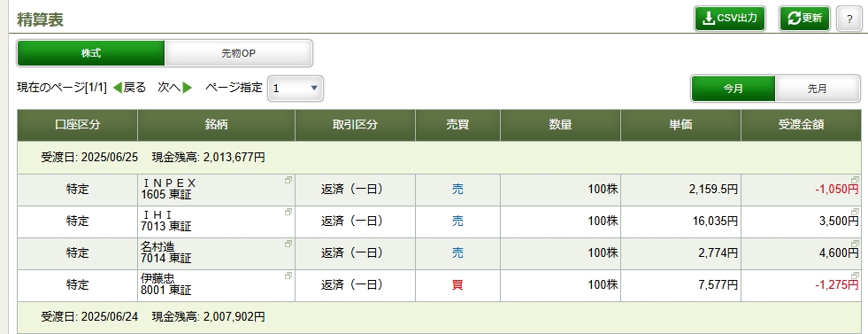Click the 受渡金額 column header
Image resolution: width=868 pixels, height=334 pixels.
point(801,125)
